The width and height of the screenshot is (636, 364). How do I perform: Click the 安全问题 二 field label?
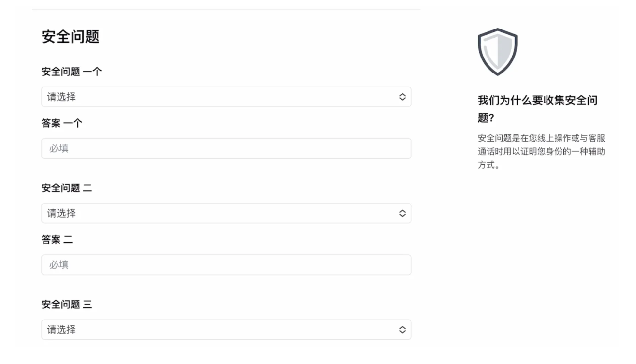[x=67, y=188]
